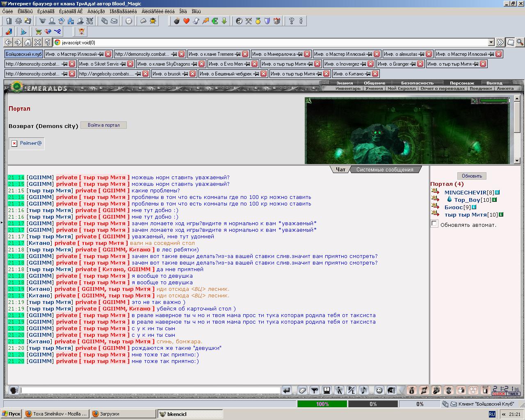Toggle the TIMER mode indicator
Image resolution: width=525 pixels, height=420 pixels.
point(513,394)
